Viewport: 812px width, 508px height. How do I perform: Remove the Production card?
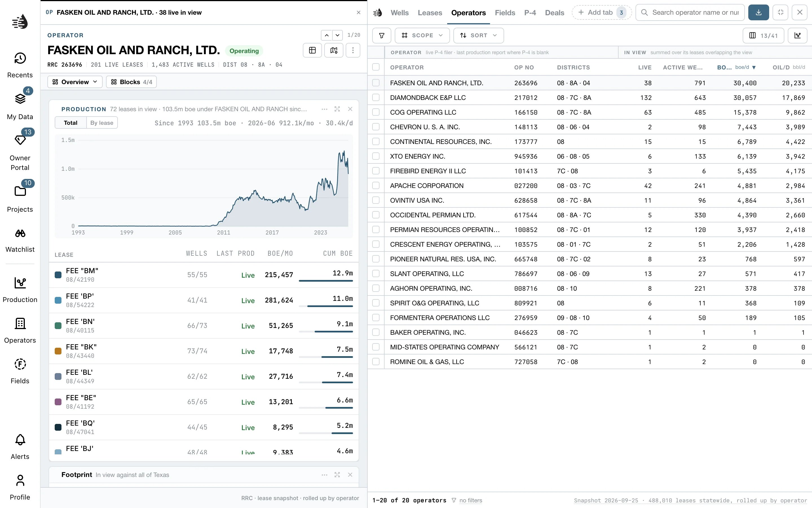[x=350, y=109]
